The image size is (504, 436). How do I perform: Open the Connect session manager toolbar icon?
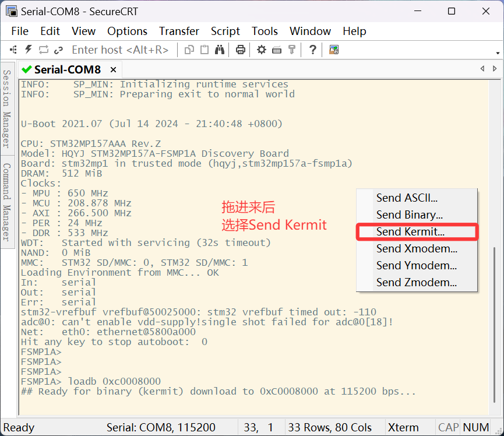tap(13, 50)
